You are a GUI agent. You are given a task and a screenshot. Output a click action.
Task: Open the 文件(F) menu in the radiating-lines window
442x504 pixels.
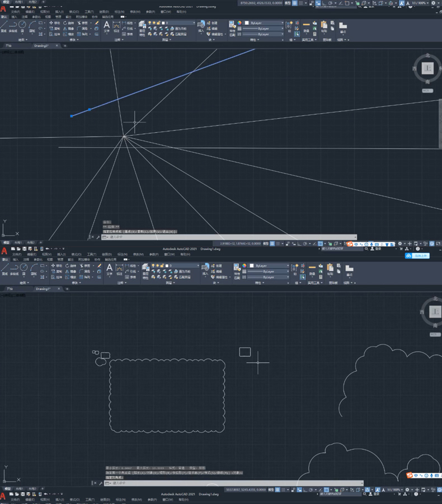[16, 12]
